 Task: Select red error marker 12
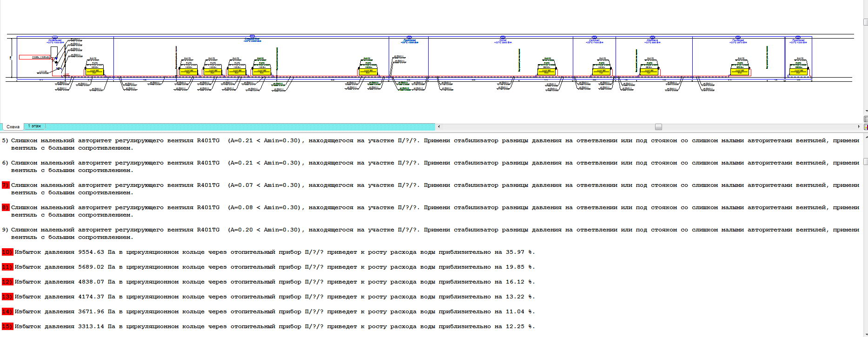click(x=7, y=282)
